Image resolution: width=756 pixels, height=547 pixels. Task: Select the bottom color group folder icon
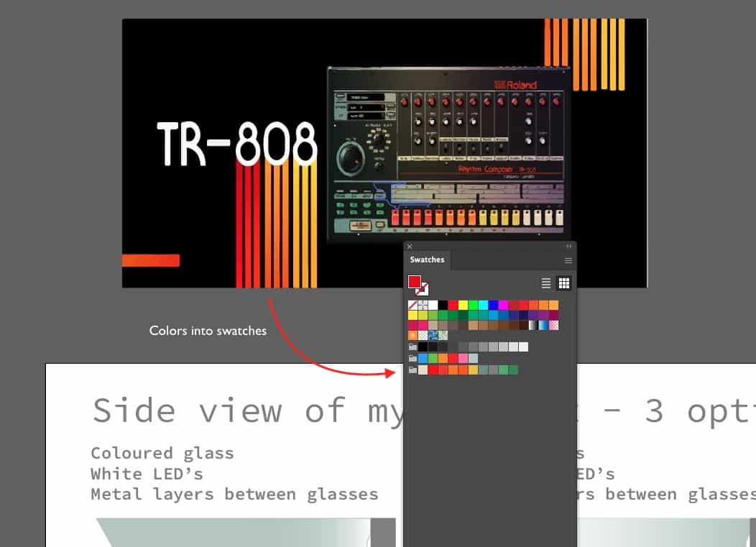412,370
